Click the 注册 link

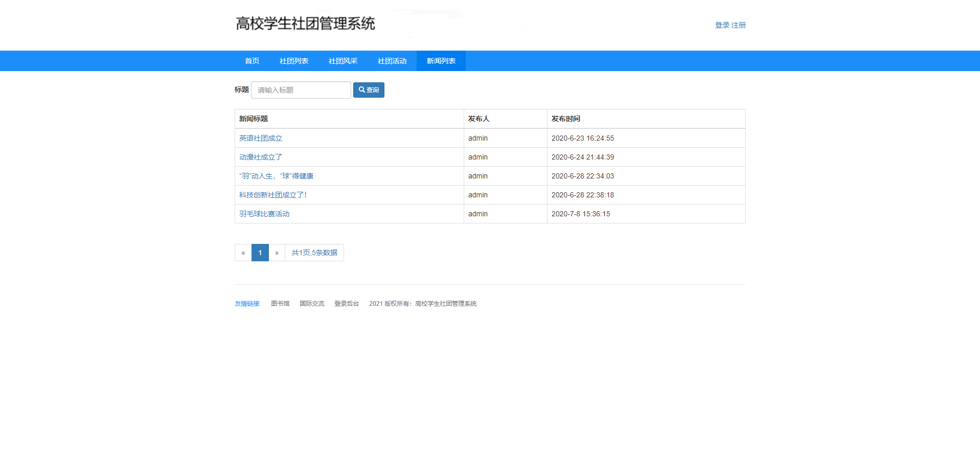tap(739, 25)
